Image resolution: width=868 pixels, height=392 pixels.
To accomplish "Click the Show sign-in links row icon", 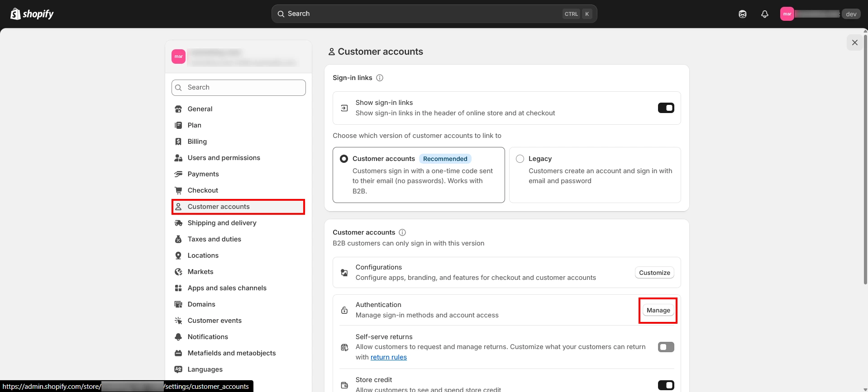I will [x=344, y=108].
